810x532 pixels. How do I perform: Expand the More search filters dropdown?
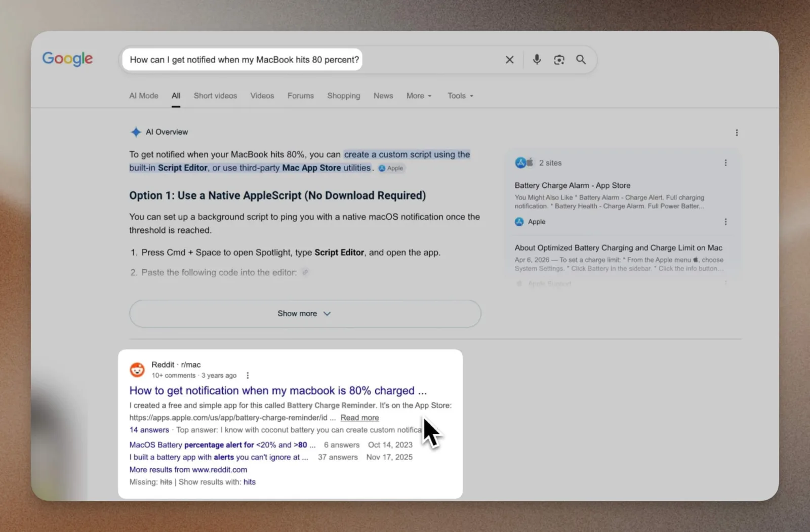(419, 96)
